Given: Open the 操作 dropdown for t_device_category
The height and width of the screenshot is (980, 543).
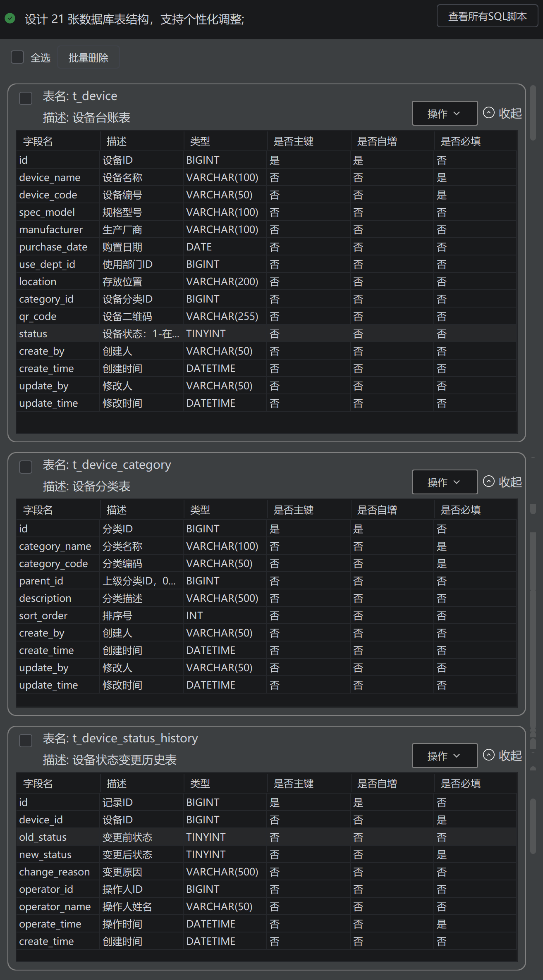Looking at the screenshot, I should (445, 482).
